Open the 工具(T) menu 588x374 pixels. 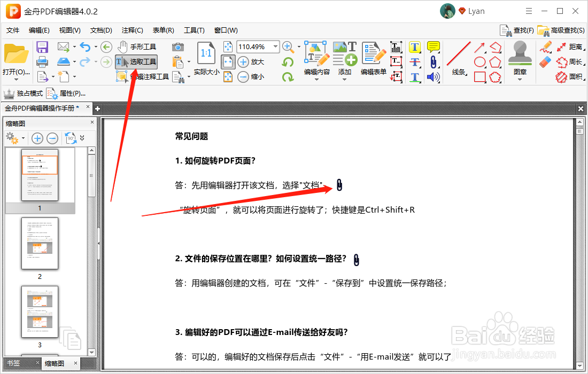point(194,30)
